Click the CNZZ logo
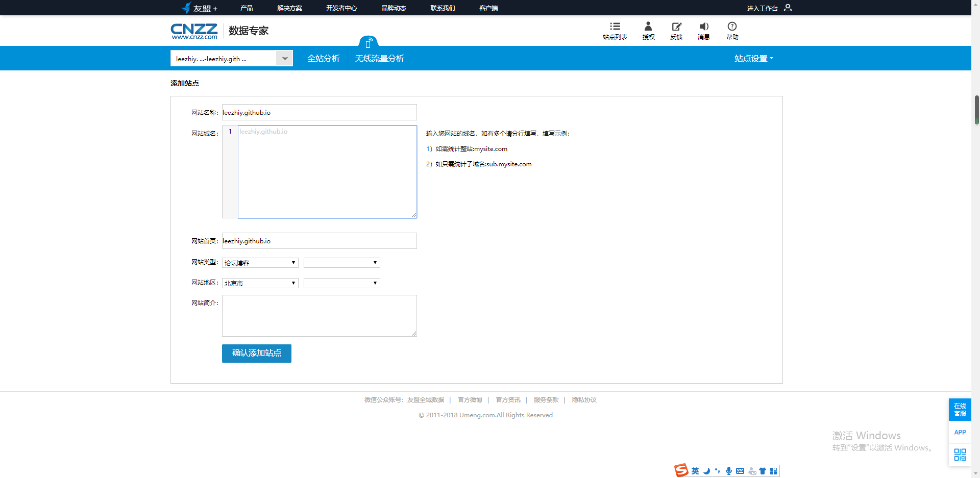This screenshot has height=478, width=980. point(194,31)
